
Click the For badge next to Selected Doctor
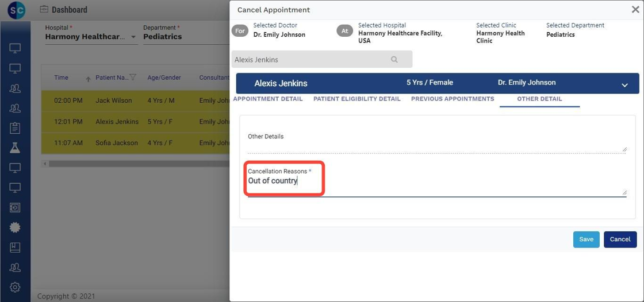240,31
